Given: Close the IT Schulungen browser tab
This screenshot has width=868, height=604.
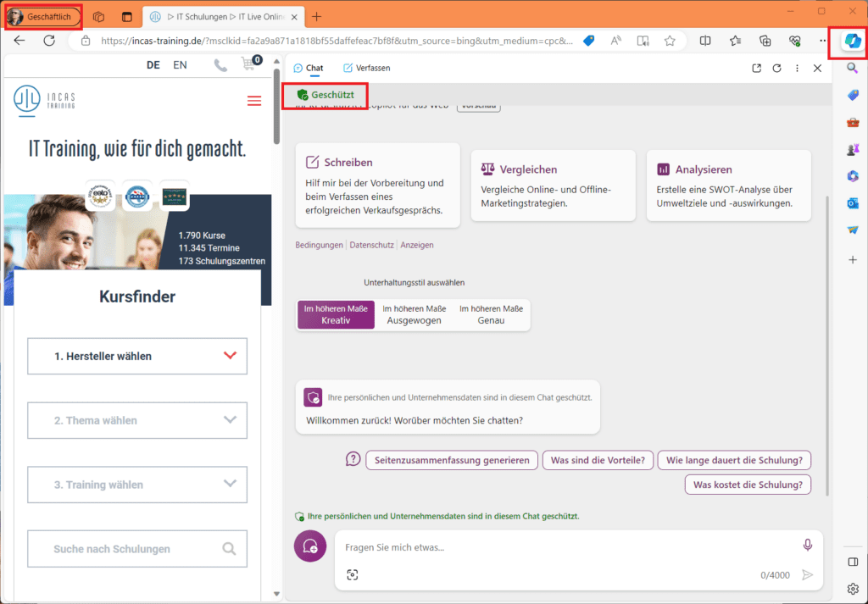Looking at the screenshot, I should [294, 17].
